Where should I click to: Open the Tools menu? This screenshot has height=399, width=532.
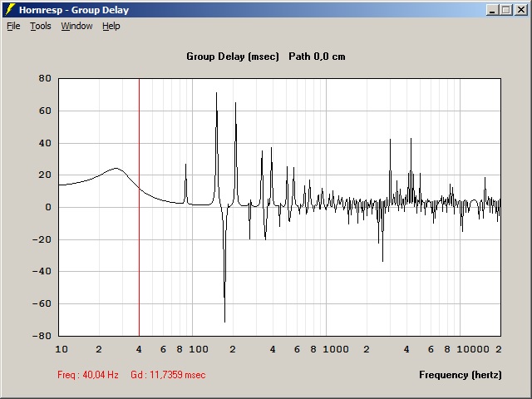(41, 26)
